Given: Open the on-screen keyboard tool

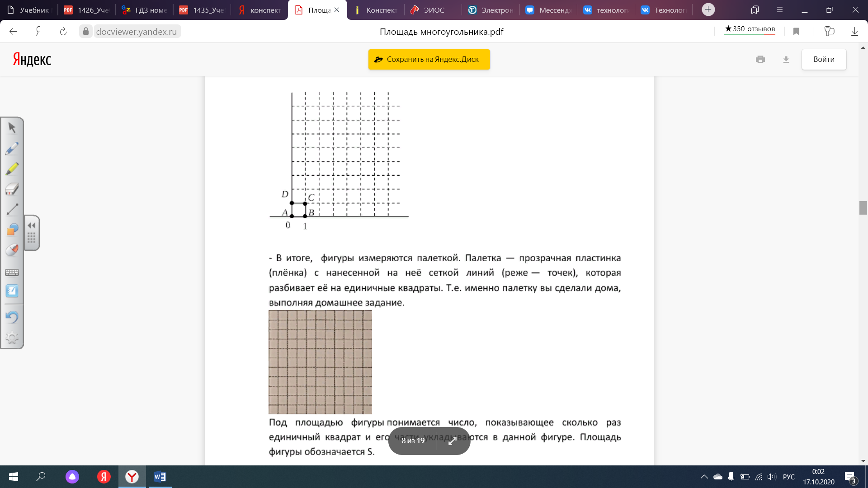Looking at the screenshot, I should [x=12, y=272].
